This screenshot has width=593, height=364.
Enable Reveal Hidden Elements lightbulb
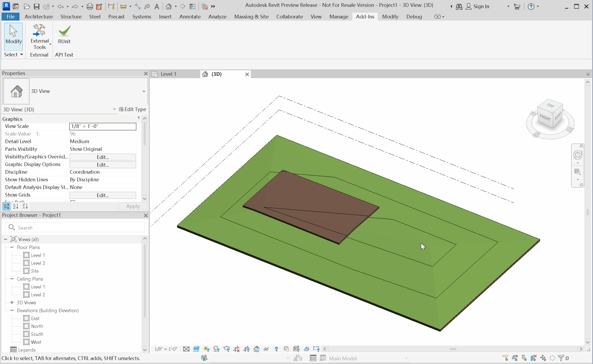tap(276, 349)
